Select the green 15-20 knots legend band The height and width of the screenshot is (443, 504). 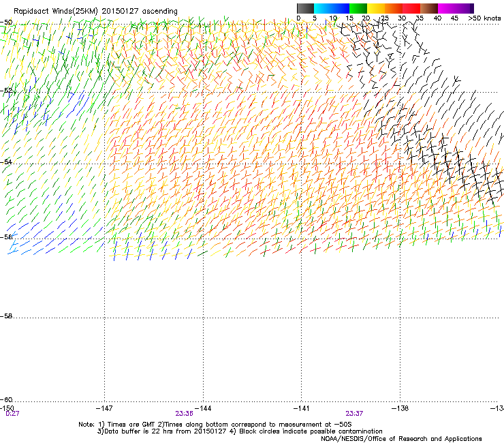[358, 8]
